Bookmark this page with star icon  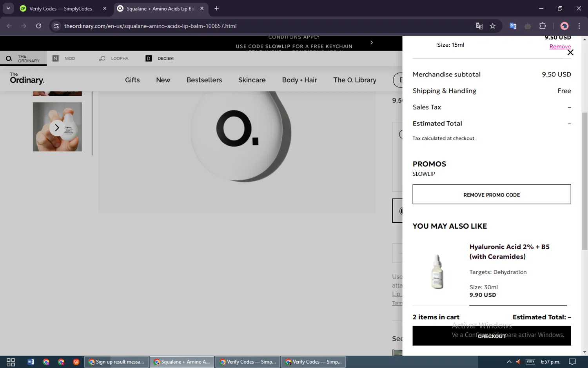(493, 26)
